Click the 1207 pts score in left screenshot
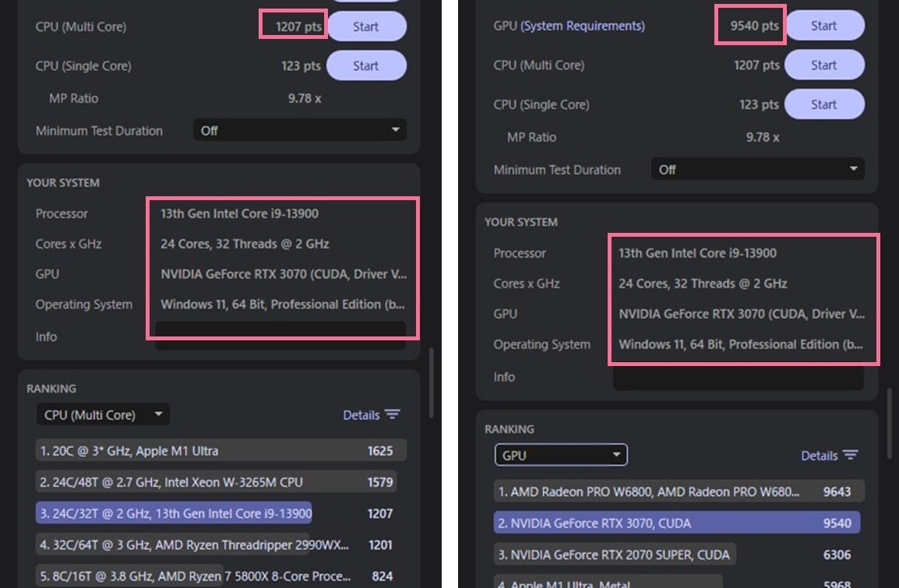 point(298,27)
